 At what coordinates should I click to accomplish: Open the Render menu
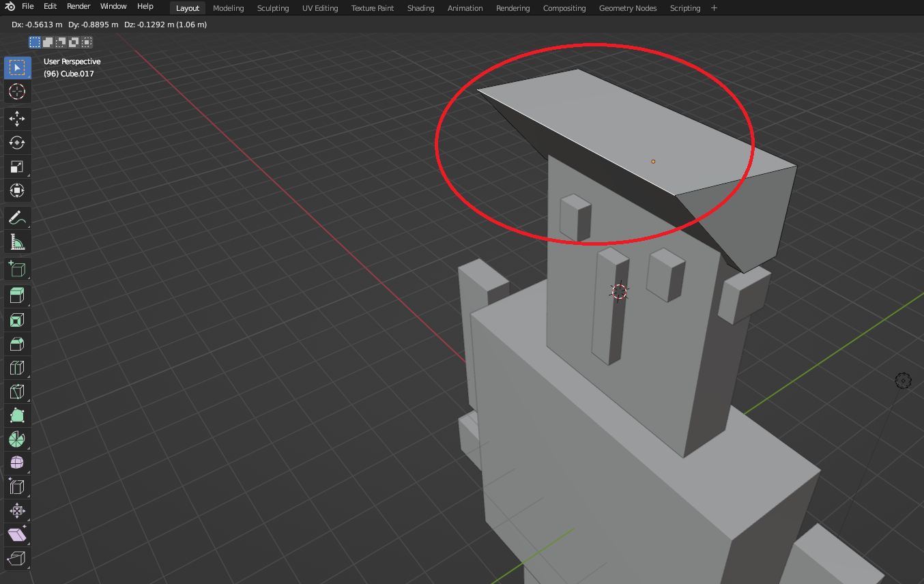click(78, 7)
